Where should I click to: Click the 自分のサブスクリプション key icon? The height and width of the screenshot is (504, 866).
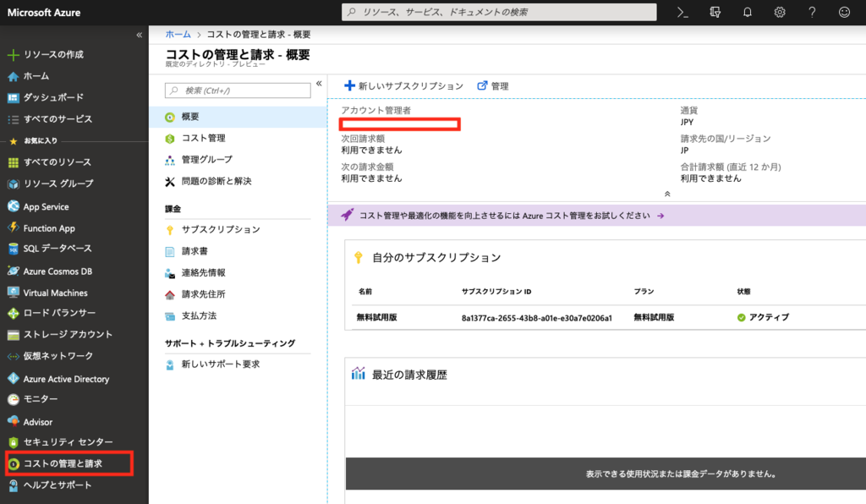359,257
